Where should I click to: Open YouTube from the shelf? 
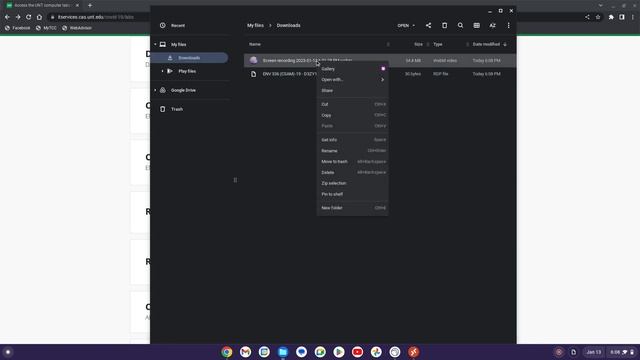coord(358,352)
